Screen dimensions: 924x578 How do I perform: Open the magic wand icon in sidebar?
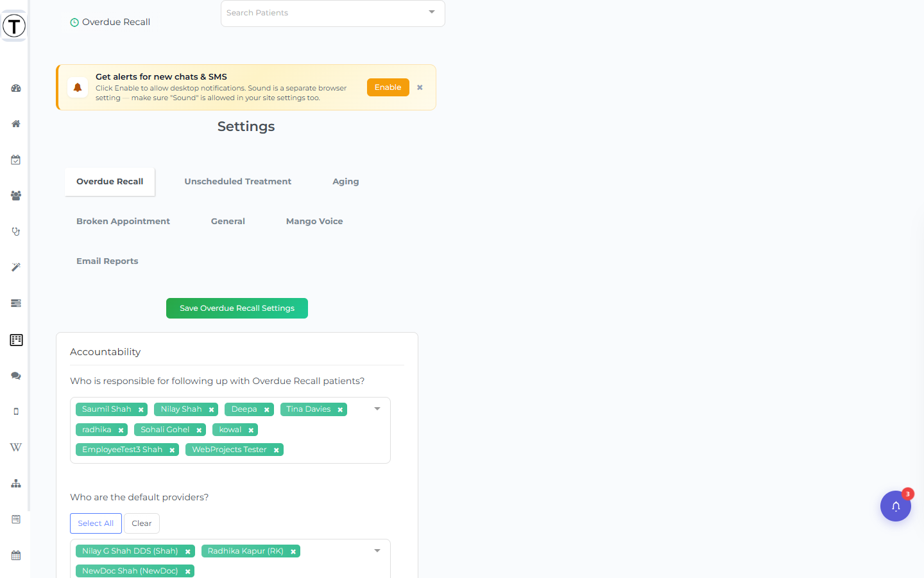16,267
